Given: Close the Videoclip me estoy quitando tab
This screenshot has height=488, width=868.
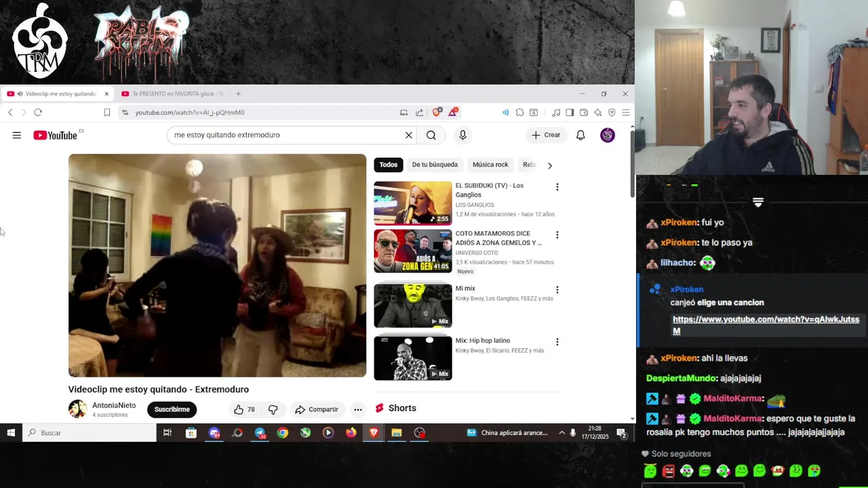Looking at the screenshot, I should 106,94.
